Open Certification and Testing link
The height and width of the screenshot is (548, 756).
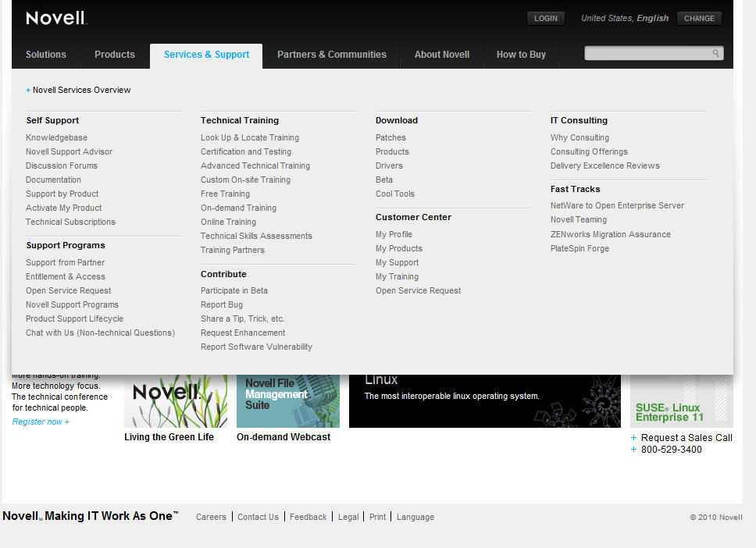point(245,151)
